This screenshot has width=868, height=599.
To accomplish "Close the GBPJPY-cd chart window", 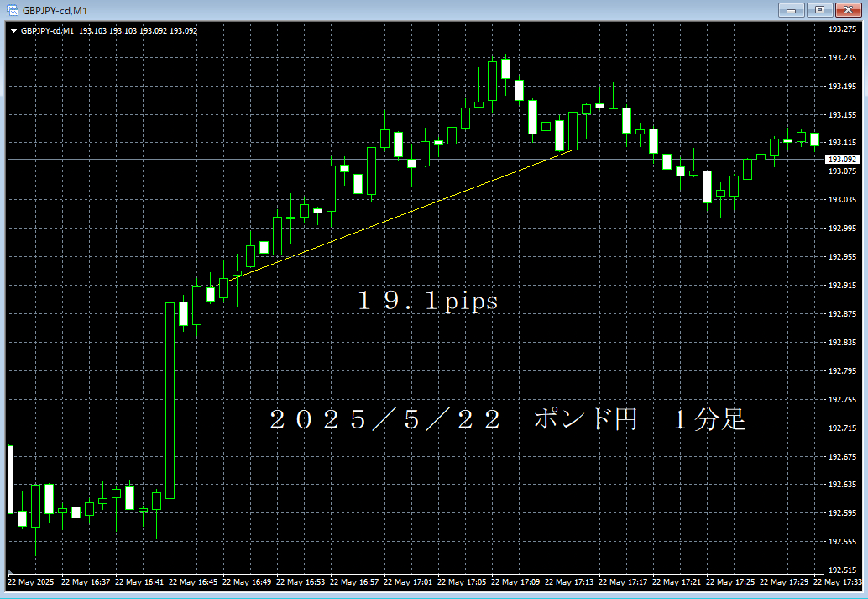I will (845, 10).
